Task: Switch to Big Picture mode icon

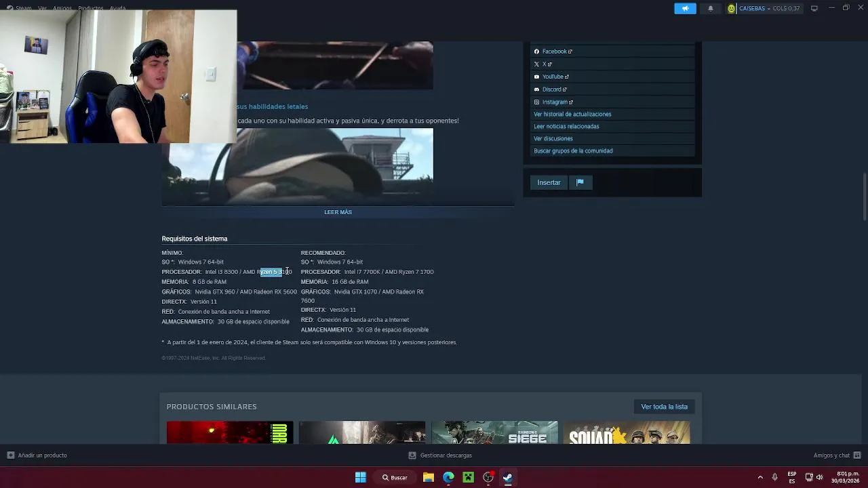Action: pos(814,8)
